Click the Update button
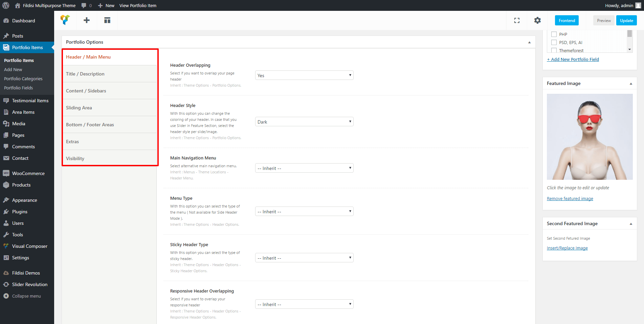644x324 pixels. 626,20
